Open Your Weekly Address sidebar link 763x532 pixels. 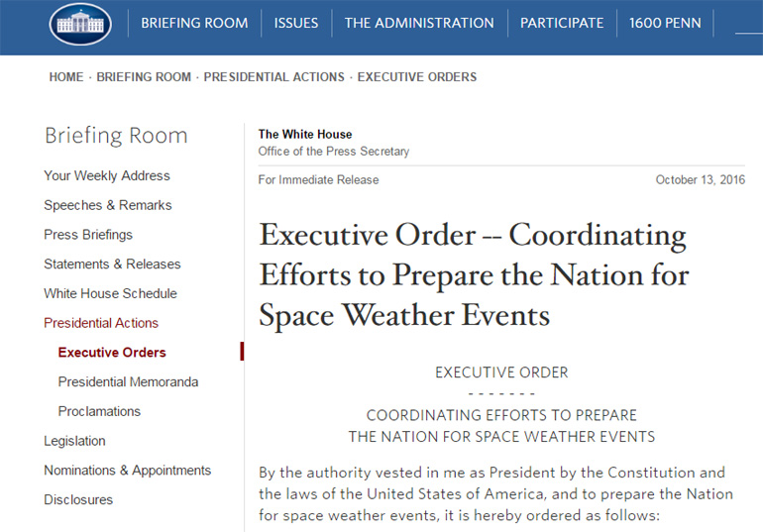(107, 176)
